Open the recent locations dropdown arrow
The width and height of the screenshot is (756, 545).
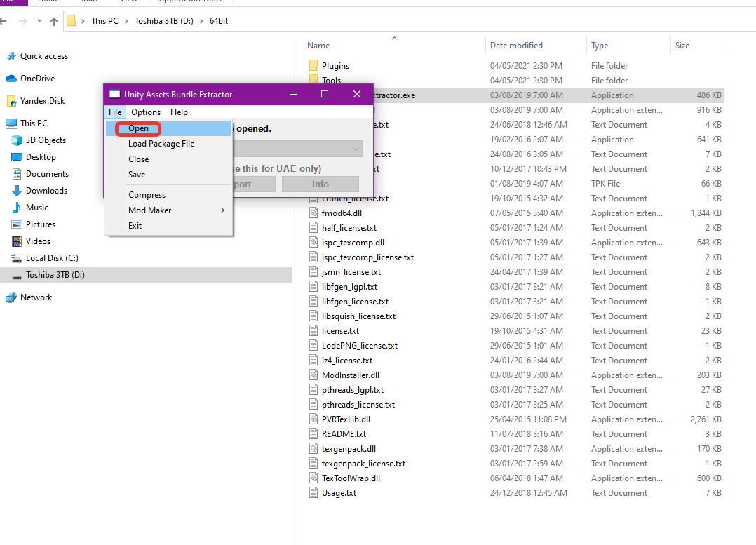[x=39, y=21]
